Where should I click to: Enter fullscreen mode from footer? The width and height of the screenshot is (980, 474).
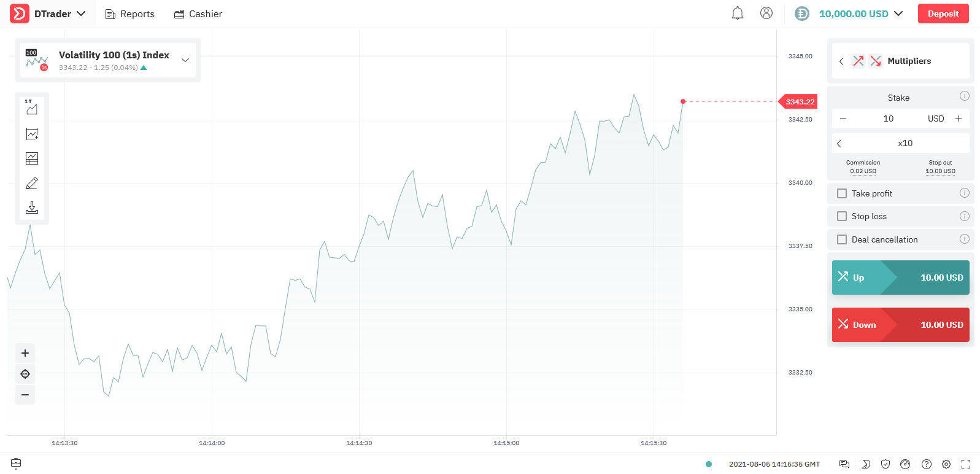pyautogui.click(x=966, y=464)
